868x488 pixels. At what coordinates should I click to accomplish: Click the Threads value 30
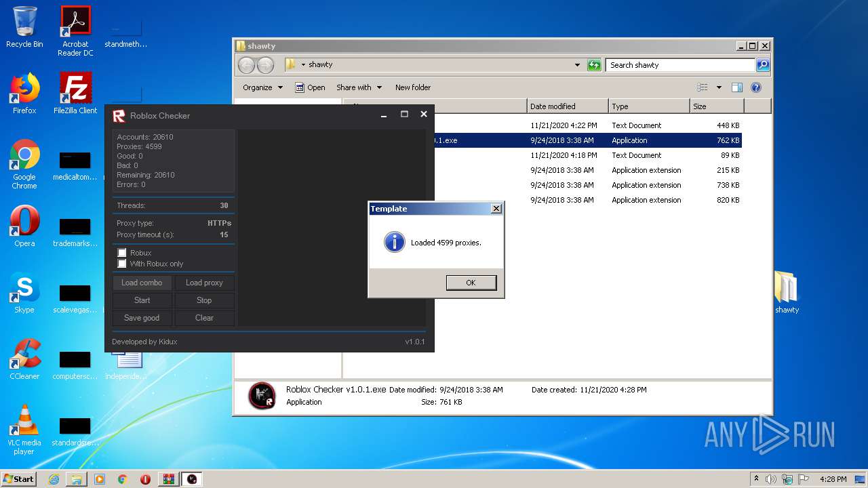click(224, 205)
